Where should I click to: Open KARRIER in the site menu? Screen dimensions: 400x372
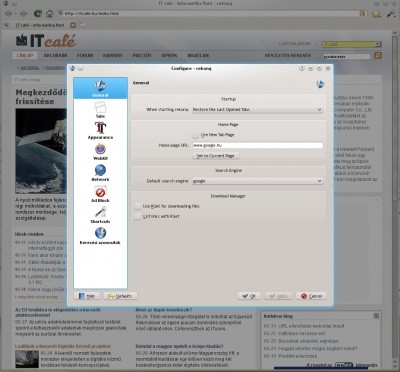(x=112, y=55)
